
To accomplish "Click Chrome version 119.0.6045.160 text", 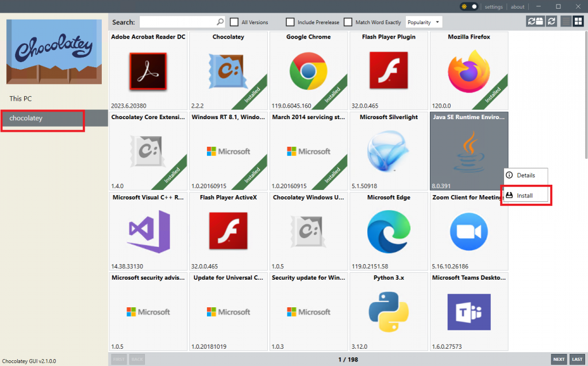I will [291, 106].
